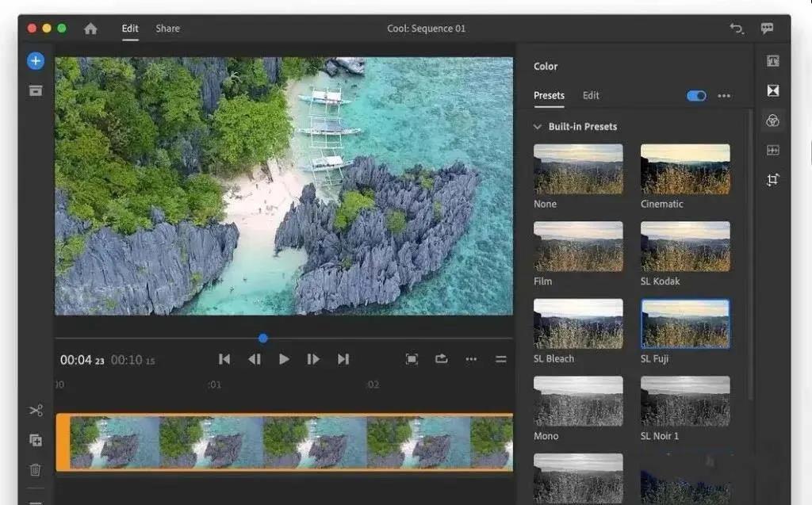Open the Color panel icon in right sidebar
Screen dimensions: 812x505
pyautogui.click(x=772, y=121)
